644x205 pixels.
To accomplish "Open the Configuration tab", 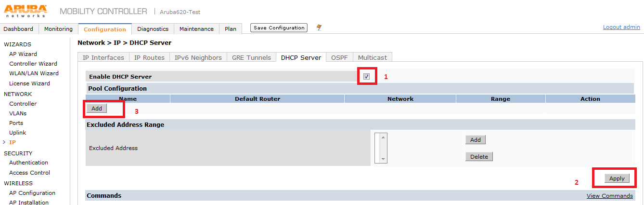I will [x=104, y=29].
